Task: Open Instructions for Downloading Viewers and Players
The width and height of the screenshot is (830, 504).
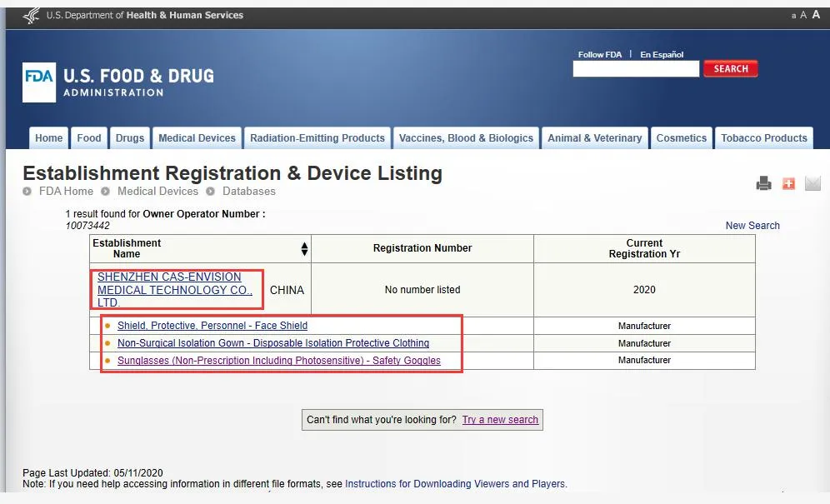Action: (x=455, y=484)
